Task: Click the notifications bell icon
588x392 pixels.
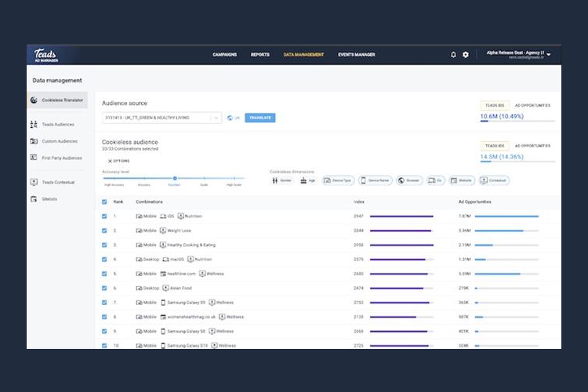Action: 453,55
